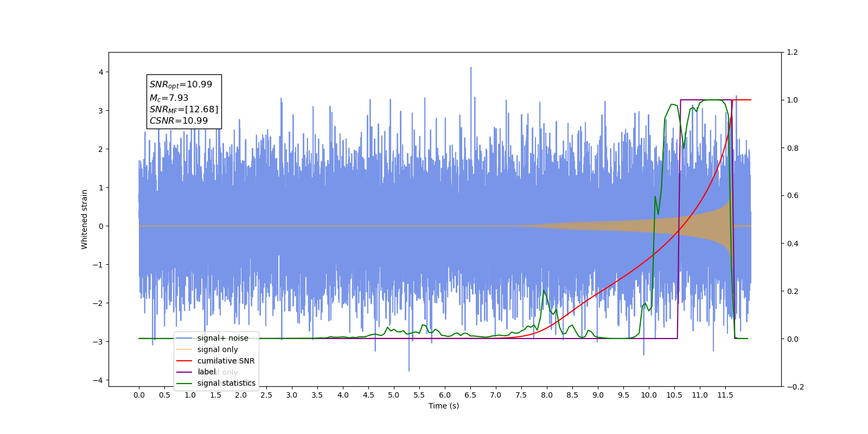Click the right y-axis tick labeled −0.2
Screen dimensions: 868x434
point(795,387)
